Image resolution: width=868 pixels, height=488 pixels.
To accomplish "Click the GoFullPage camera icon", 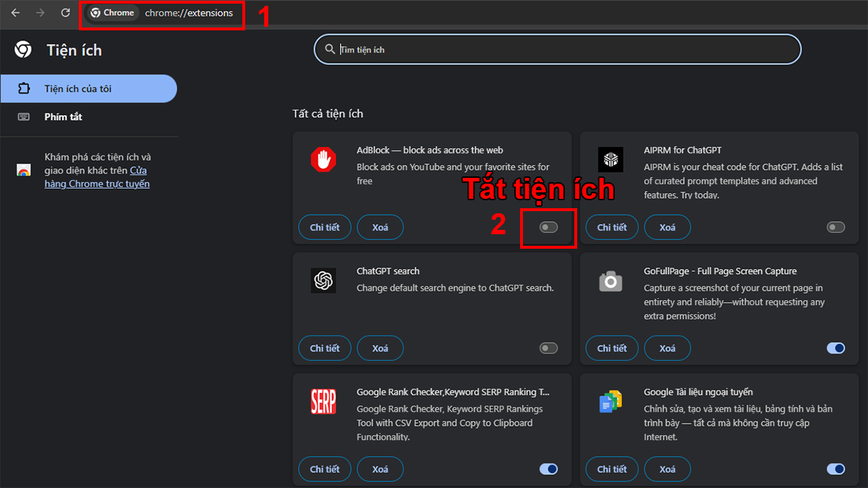I will pos(610,281).
